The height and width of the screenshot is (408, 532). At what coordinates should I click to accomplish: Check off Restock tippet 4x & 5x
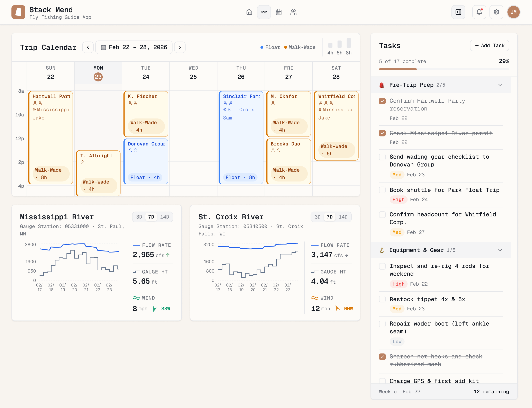tap(383, 299)
